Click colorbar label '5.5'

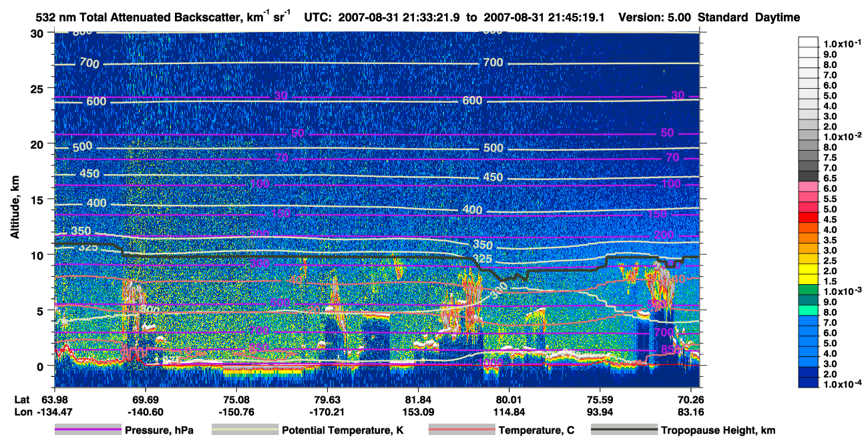point(830,198)
